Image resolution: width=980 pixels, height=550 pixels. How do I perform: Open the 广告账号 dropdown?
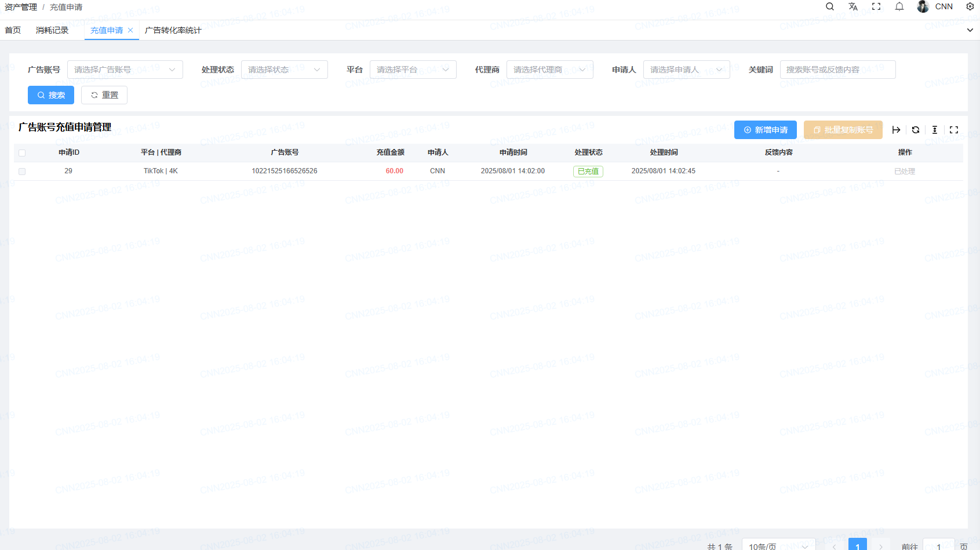pos(125,70)
